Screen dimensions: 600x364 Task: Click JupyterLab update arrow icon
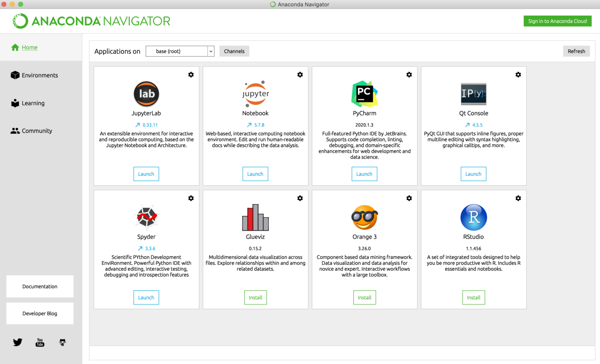[x=138, y=125]
